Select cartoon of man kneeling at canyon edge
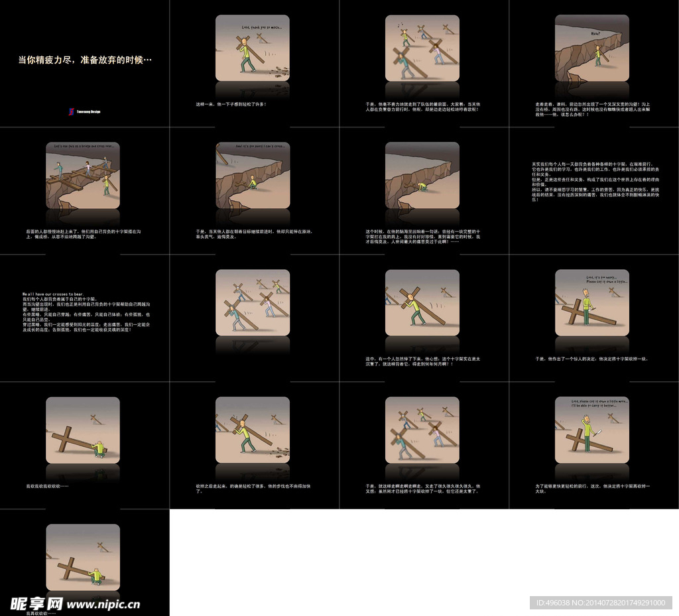The width and height of the screenshot is (679, 616). coord(422,175)
